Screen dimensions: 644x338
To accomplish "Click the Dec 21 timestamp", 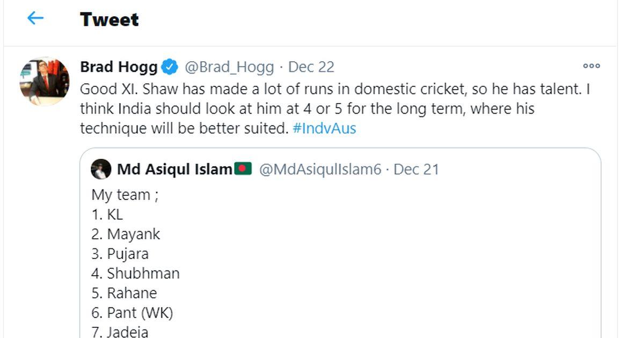I will point(416,170).
